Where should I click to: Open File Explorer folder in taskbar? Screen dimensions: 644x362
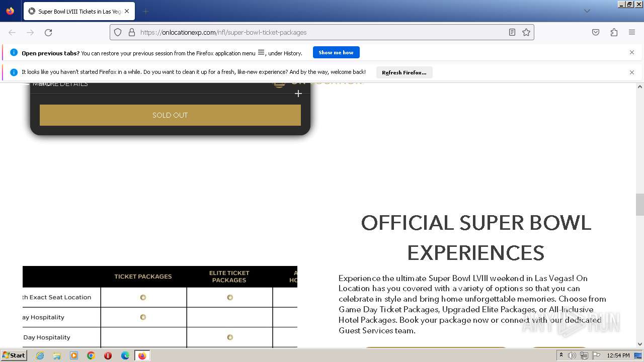click(x=57, y=355)
